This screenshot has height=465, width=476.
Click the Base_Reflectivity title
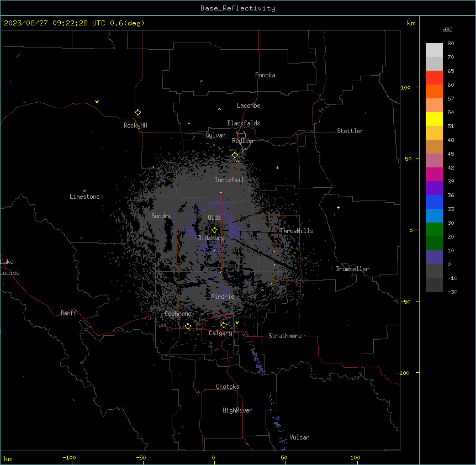click(x=238, y=8)
